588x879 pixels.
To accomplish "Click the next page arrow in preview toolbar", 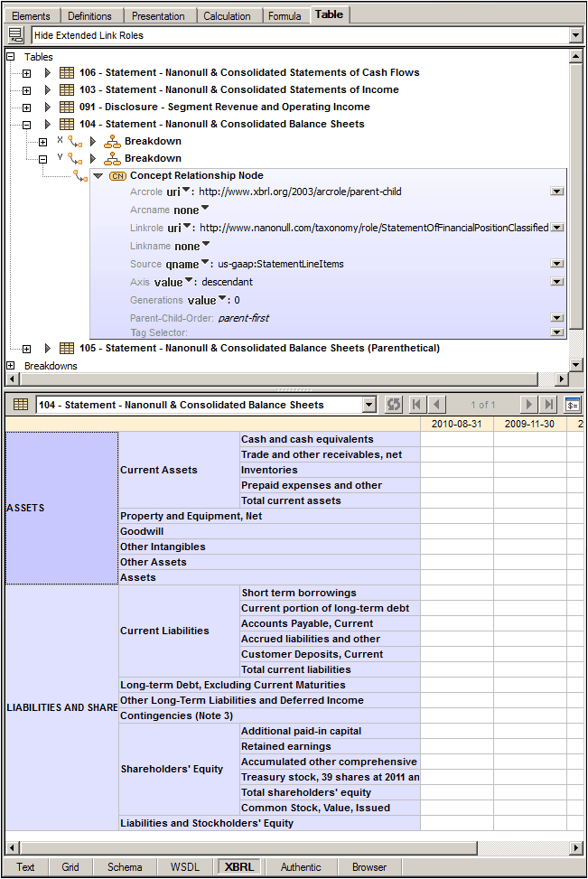I will point(529,405).
